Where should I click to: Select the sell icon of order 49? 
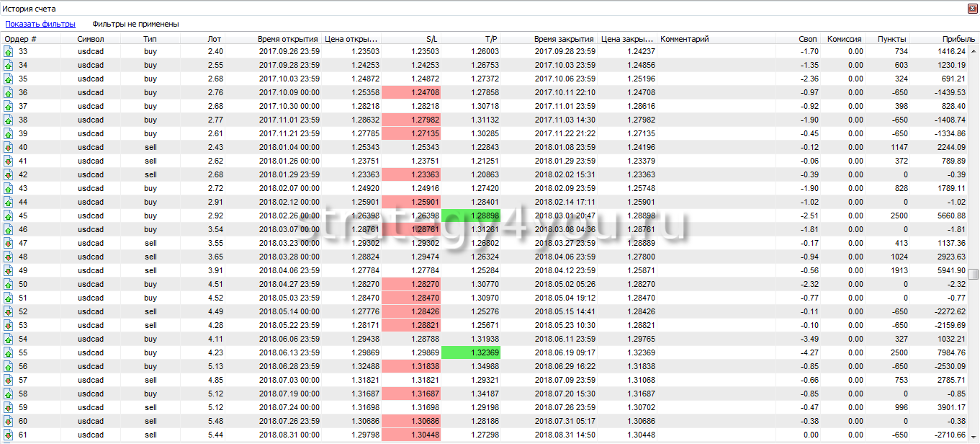tap(8, 270)
